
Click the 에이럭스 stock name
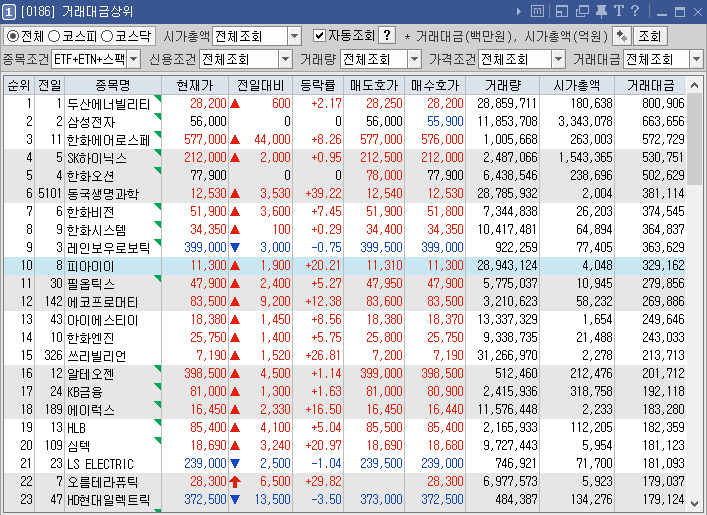coord(91,410)
